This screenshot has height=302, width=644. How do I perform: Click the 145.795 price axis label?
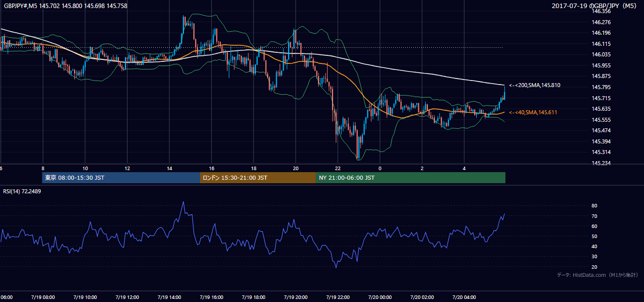pyautogui.click(x=601, y=87)
